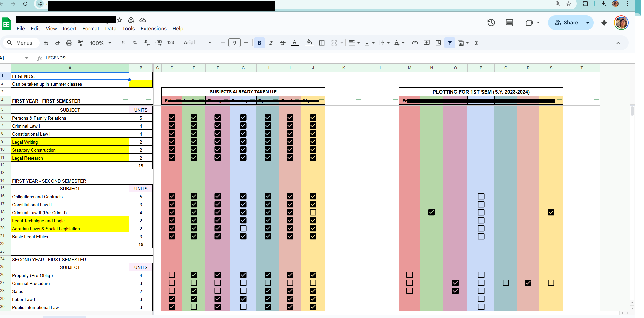644x318 pixels.
Task: Check Property (Pre-Oblig.) box in column D
Action: coord(172,275)
